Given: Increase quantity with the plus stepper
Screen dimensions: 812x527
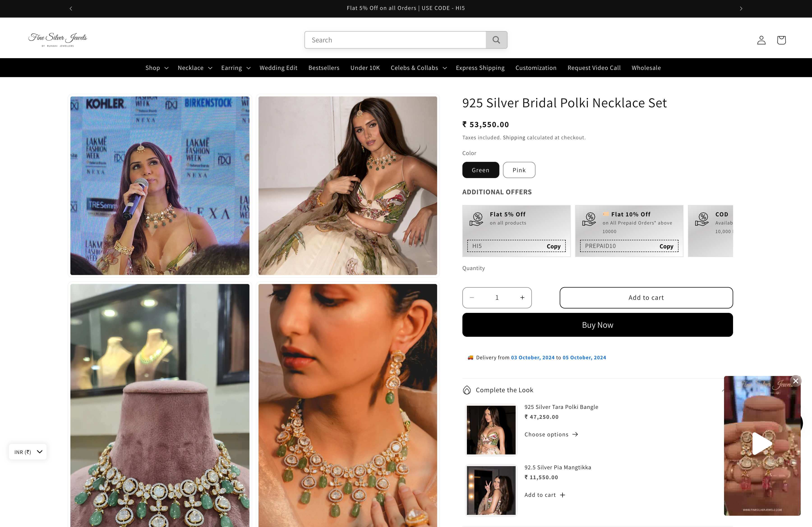Looking at the screenshot, I should tap(522, 297).
